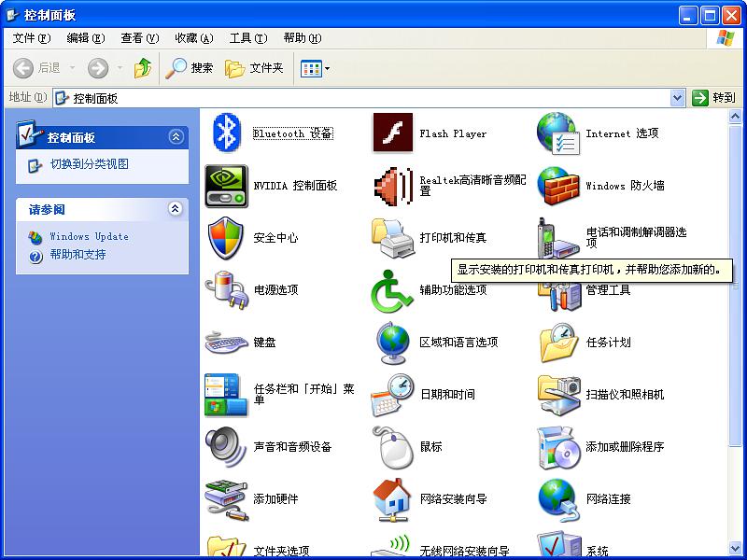747x560 pixels.
Task: Open the 网络连接 globe icon
Action: (558, 500)
